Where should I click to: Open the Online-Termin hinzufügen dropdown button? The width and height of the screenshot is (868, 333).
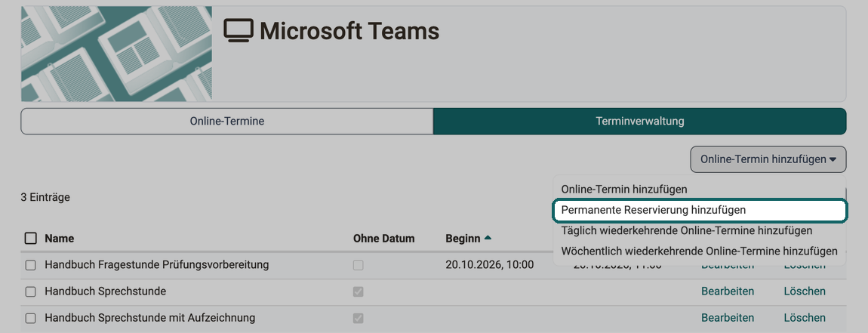coord(768,159)
